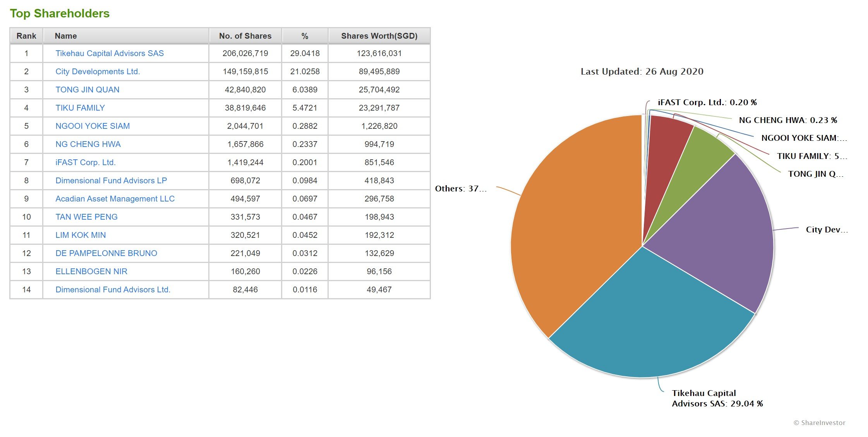This screenshot has height=437, width=868.
Task: Click the 'Tikehau Capital Advisors SAS: 29.04 %' label
Action: pos(717,398)
